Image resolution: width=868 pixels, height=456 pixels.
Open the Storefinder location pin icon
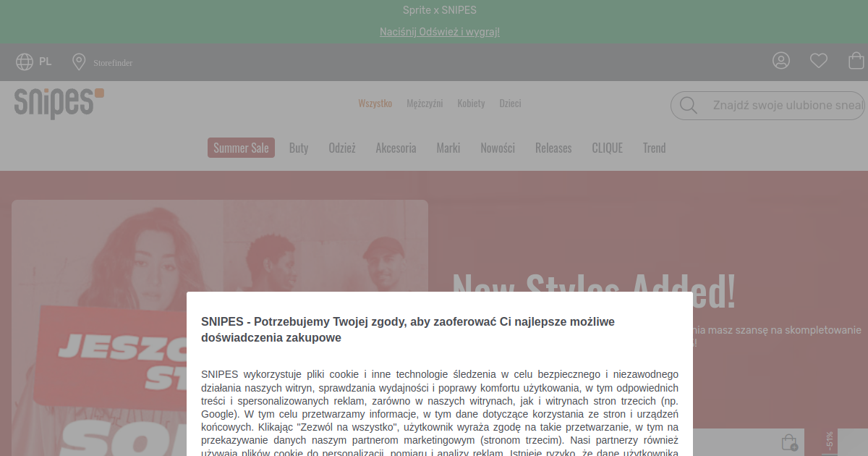tap(79, 62)
